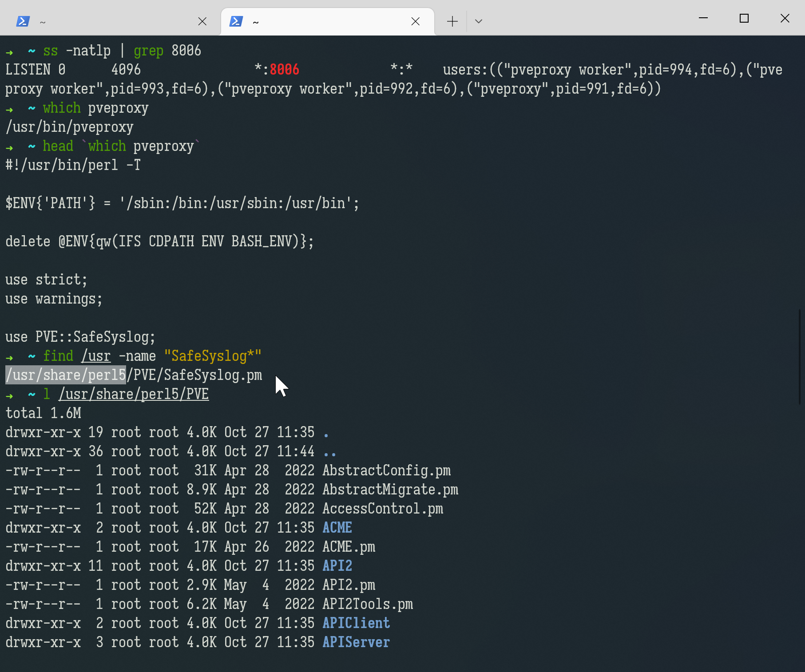Image resolution: width=805 pixels, height=672 pixels.
Task: Click the red 8006 port number
Action: point(284,70)
